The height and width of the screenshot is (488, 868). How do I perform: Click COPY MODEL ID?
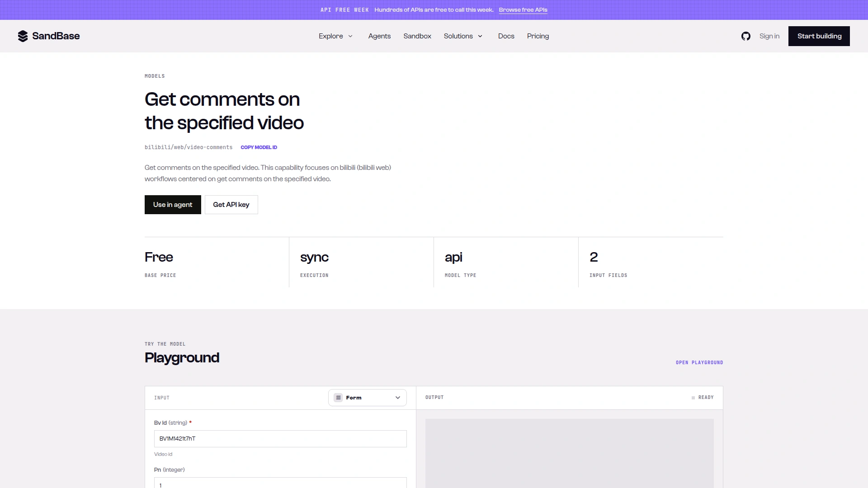coord(259,147)
